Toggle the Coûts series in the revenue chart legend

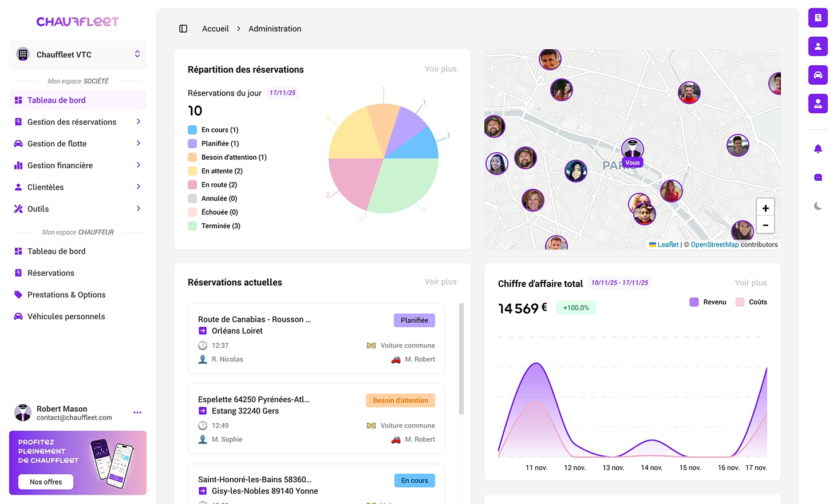751,301
